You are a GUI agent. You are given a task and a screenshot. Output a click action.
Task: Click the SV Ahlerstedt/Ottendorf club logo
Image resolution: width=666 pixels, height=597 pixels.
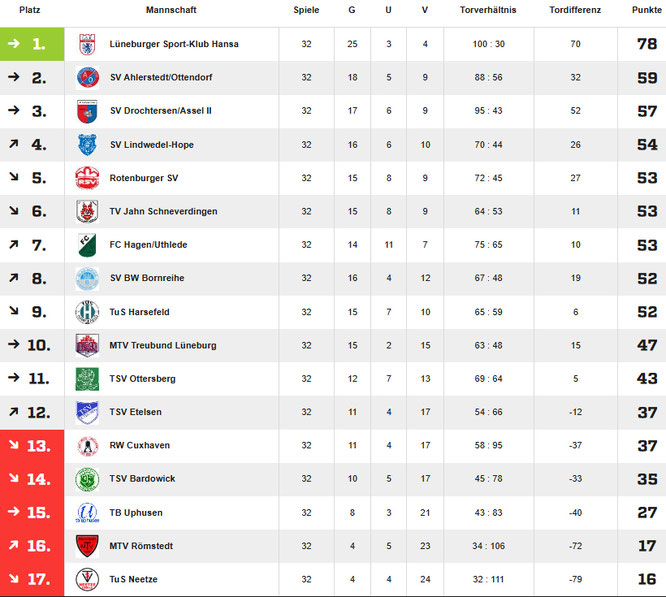(x=87, y=78)
